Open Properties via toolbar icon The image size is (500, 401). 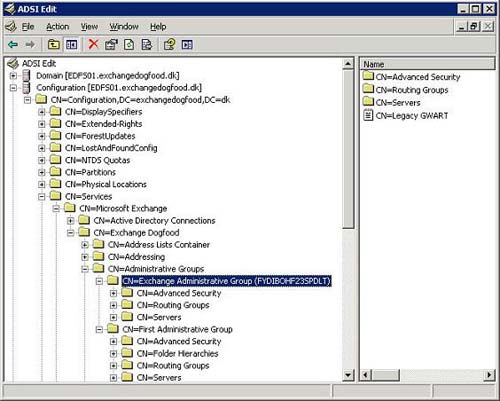tap(111, 45)
